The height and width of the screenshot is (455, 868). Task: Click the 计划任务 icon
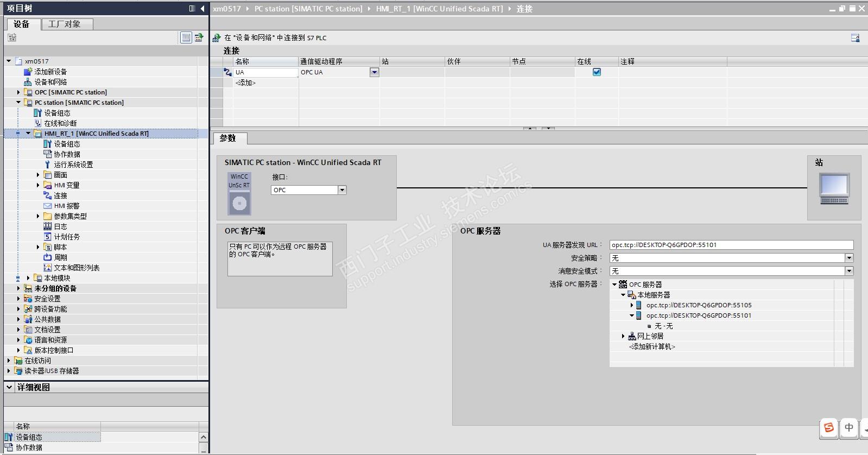[x=48, y=237]
